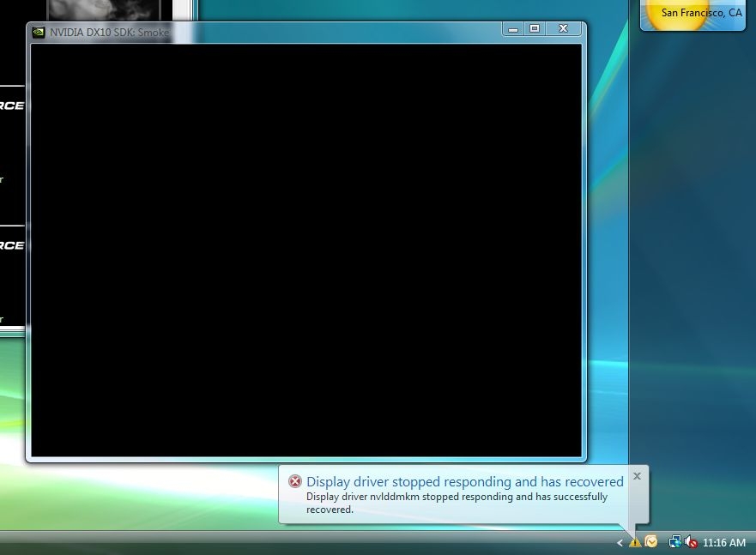Viewport: 756px width, 555px height.
Task: Click the yellow warning icon in system tray
Action: [x=635, y=542]
